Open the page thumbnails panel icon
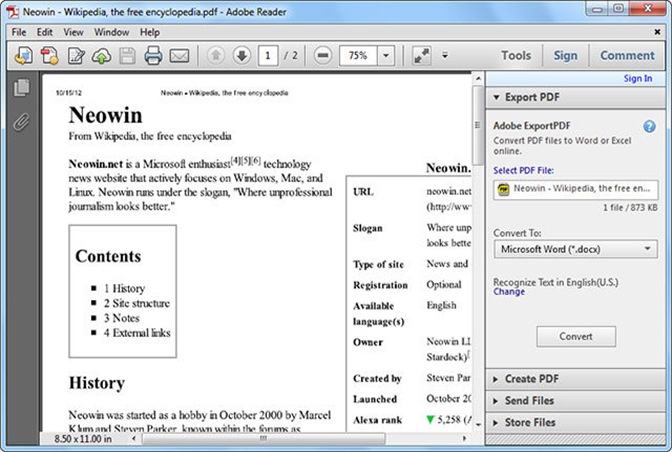 [21, 89]
